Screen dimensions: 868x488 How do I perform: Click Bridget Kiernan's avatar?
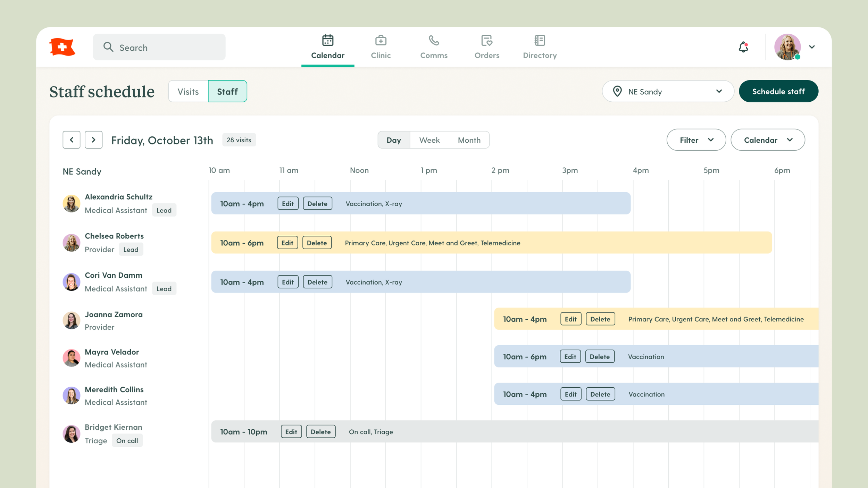pos(72,434)
